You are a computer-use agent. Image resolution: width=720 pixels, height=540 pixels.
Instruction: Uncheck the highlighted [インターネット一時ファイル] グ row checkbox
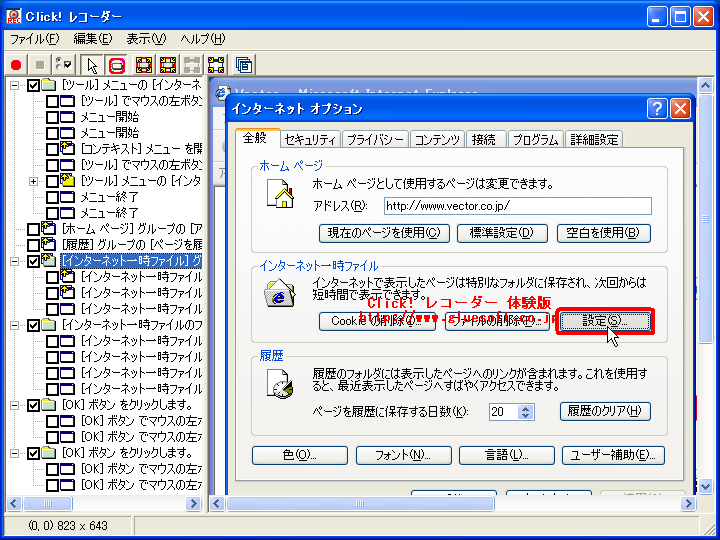coord(33,261)
